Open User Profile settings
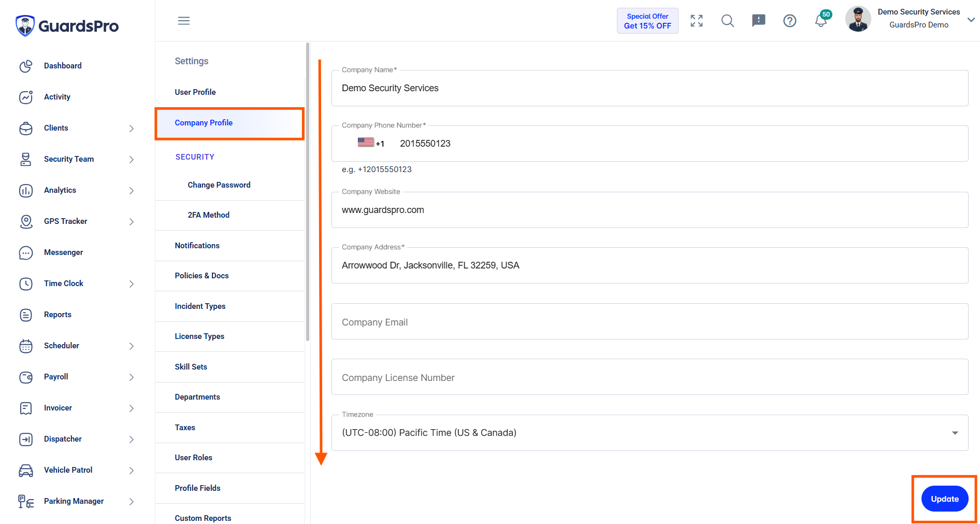Screen dimensions: 980x524 tap(230, 92)
